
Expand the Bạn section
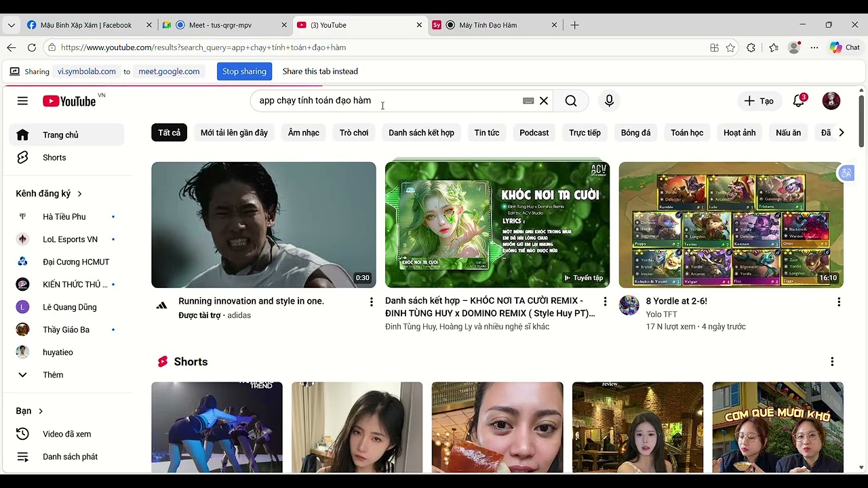pyautogui.click(x=29, y=411)
